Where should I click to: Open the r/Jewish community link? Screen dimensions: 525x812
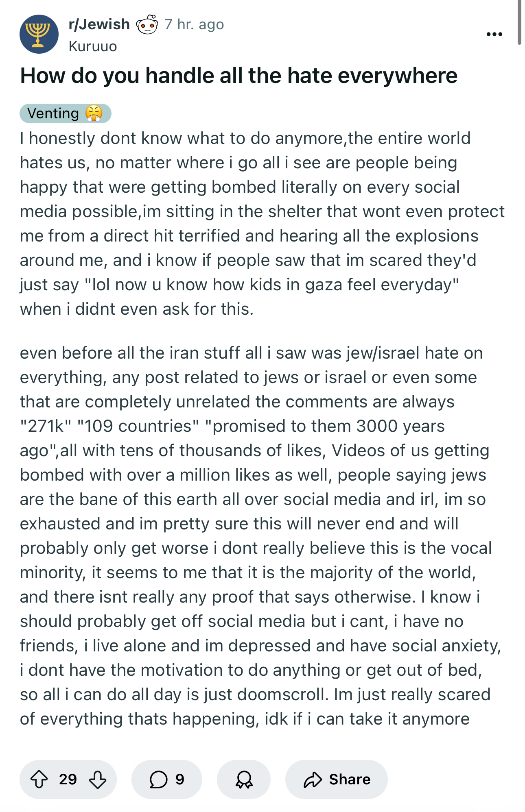coord(99,24)
